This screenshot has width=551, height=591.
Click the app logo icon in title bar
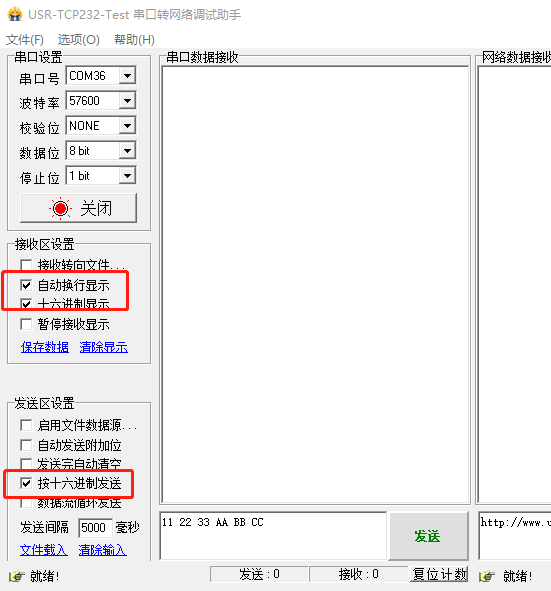pyautogui.click(x=15, y=14)
